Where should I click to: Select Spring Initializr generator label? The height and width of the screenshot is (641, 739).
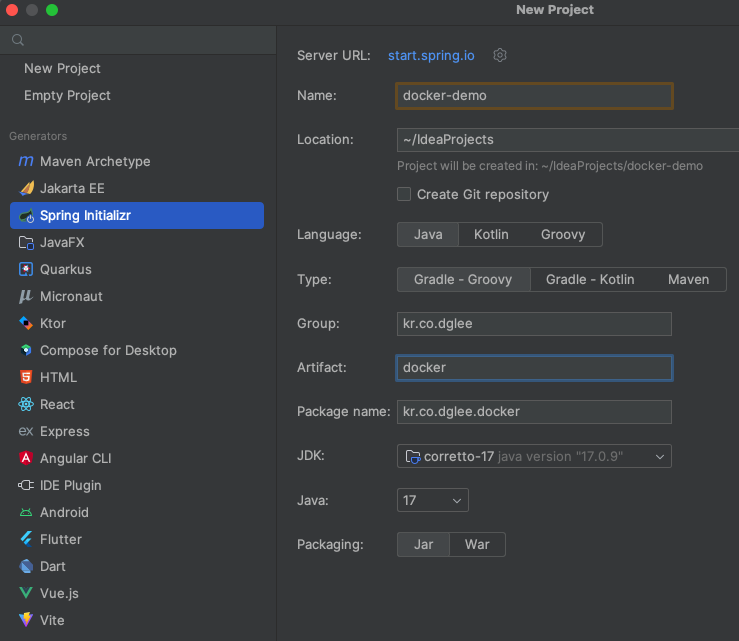click(x=85, y=215)
